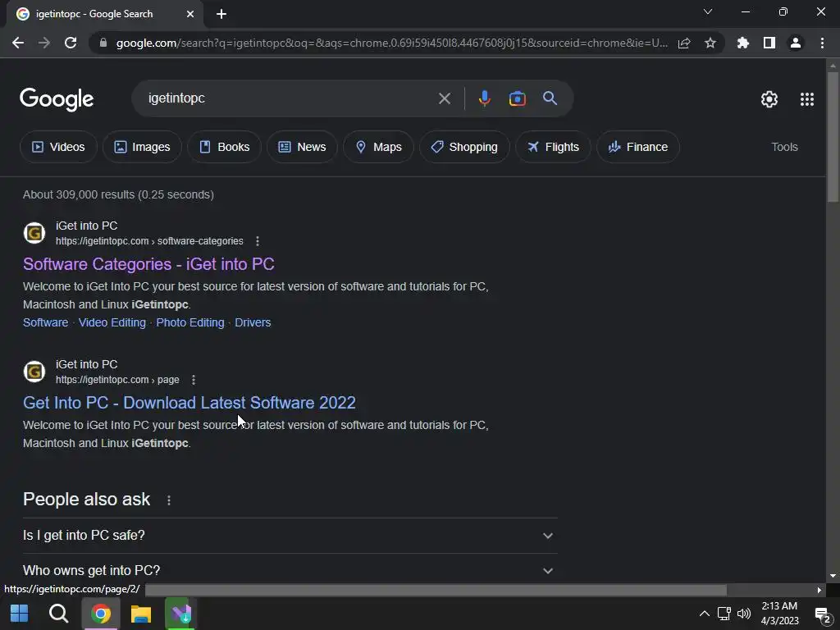Bookmark this page with the star icon
Image resolution: width=840 pixels, height=630 pixels.
pyautogui.click(x=710, y=43)
